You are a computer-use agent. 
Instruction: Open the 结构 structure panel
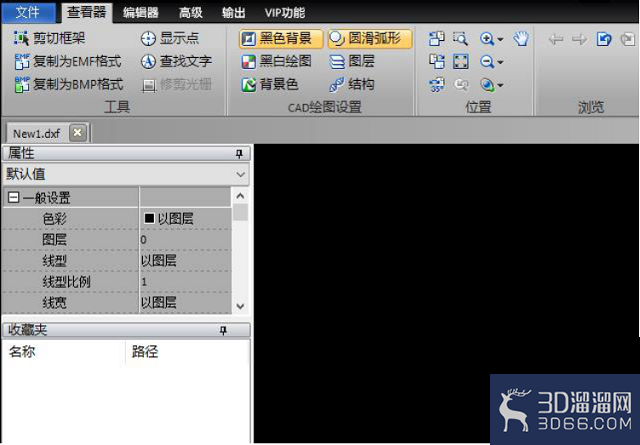coord(352,85)
